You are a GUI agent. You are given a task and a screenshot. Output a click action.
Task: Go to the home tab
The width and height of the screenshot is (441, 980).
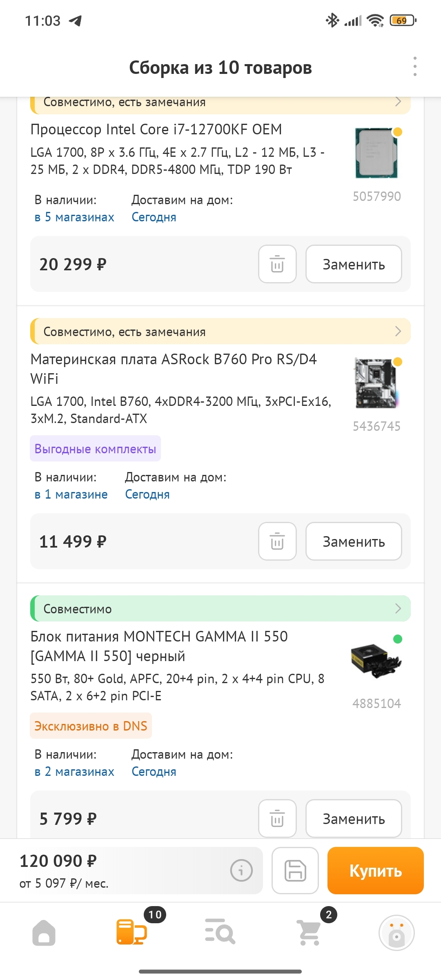(44, 933)
